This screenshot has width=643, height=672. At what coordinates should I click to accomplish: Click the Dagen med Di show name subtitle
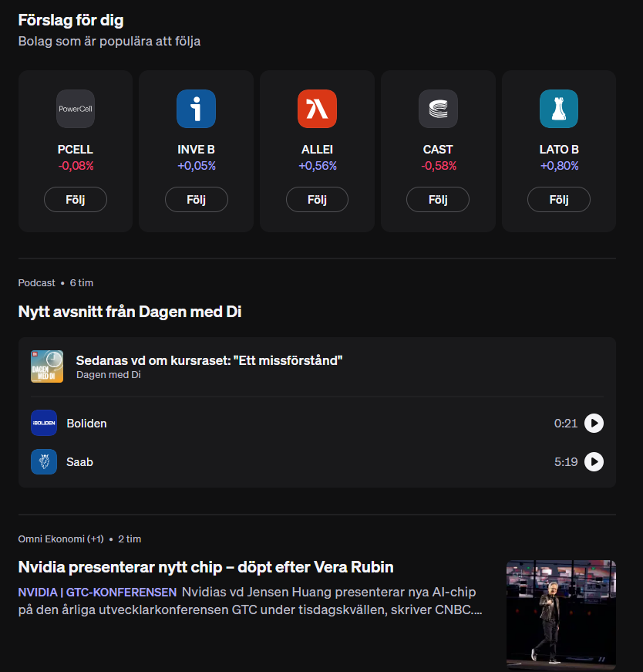point(109,374)
